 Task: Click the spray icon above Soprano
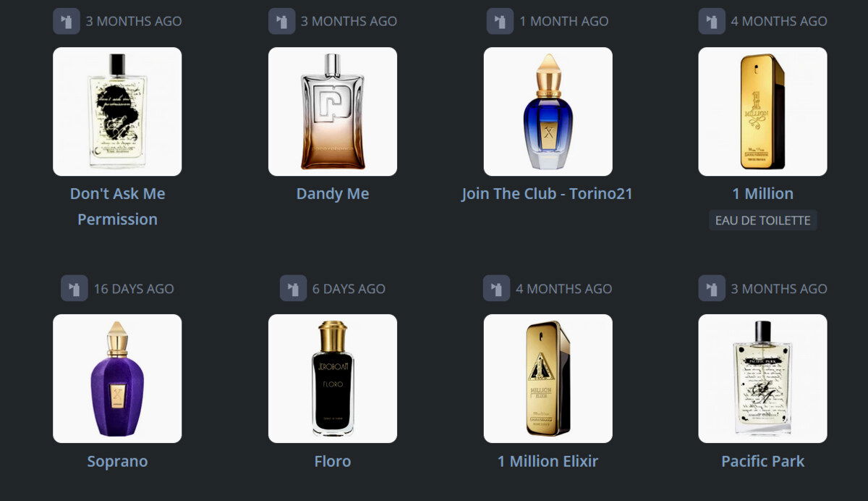(75, 288)
